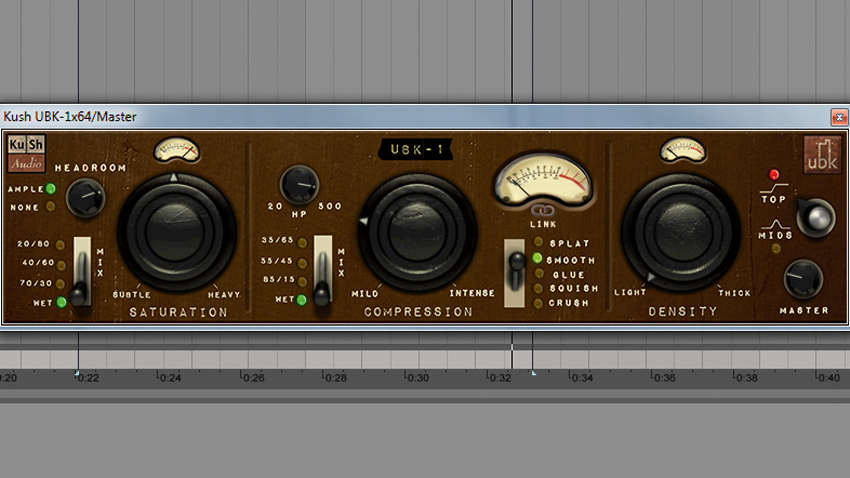Image resolution: width=850 pixels, height=478 pixels.
Task: Select saturation mix 20/80 LED
Action: tap(60, 244)
